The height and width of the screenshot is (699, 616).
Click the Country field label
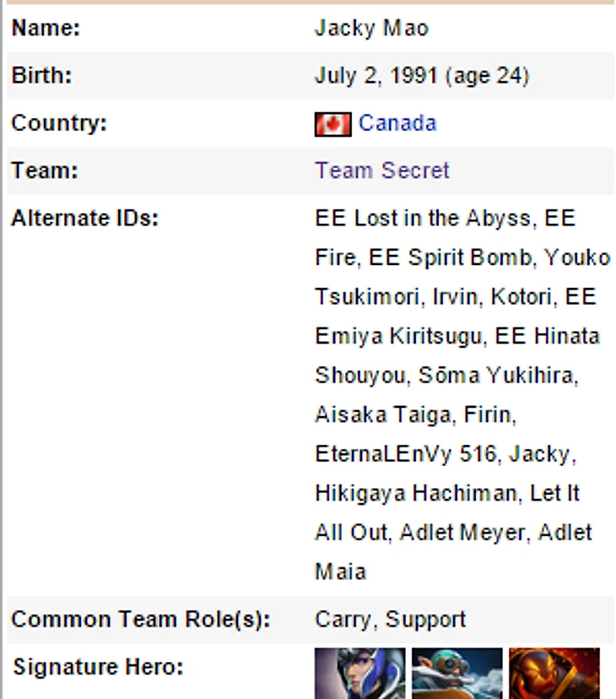pos(59,123)
